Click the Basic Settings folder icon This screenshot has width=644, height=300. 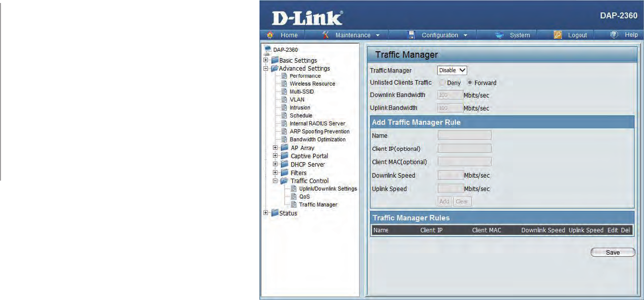click(274, 60)
